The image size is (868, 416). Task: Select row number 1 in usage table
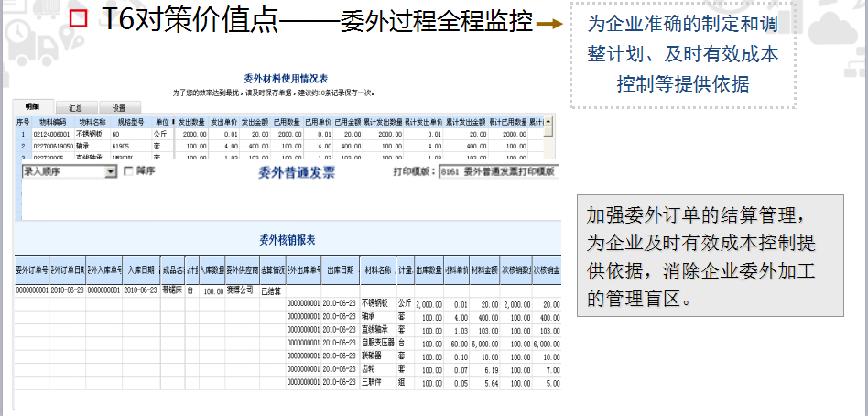(23, 134)
